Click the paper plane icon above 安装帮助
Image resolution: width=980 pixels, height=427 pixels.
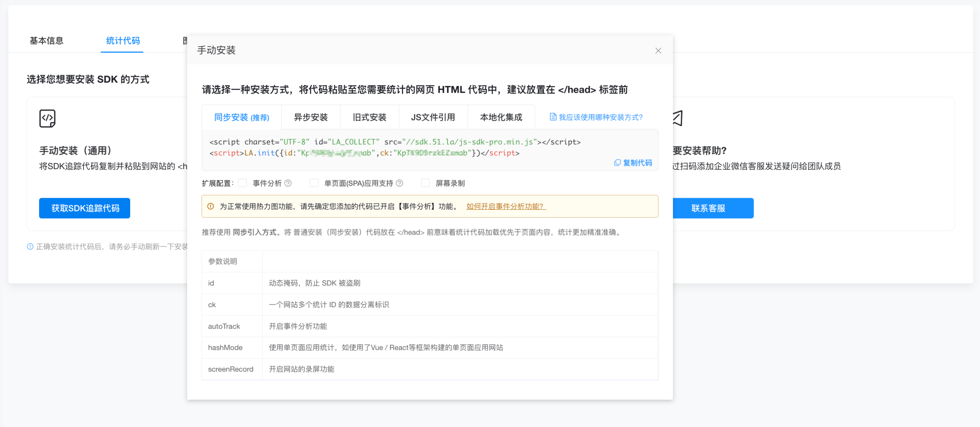tap(678, 118)
